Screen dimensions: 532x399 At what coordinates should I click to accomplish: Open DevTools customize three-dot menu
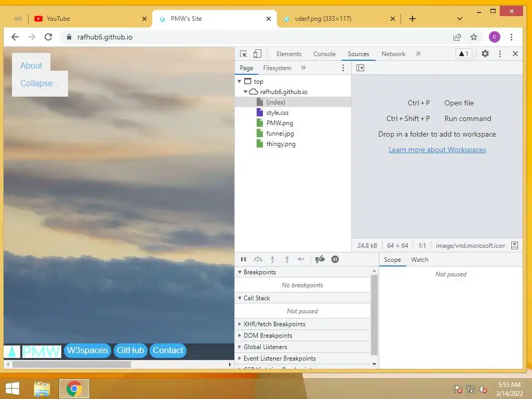tap(500, 54)
